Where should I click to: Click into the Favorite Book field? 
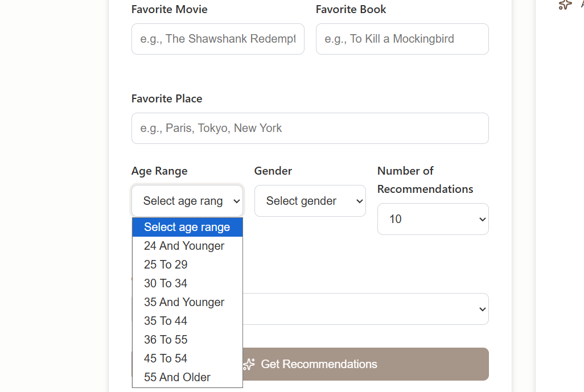click(402, 39)
